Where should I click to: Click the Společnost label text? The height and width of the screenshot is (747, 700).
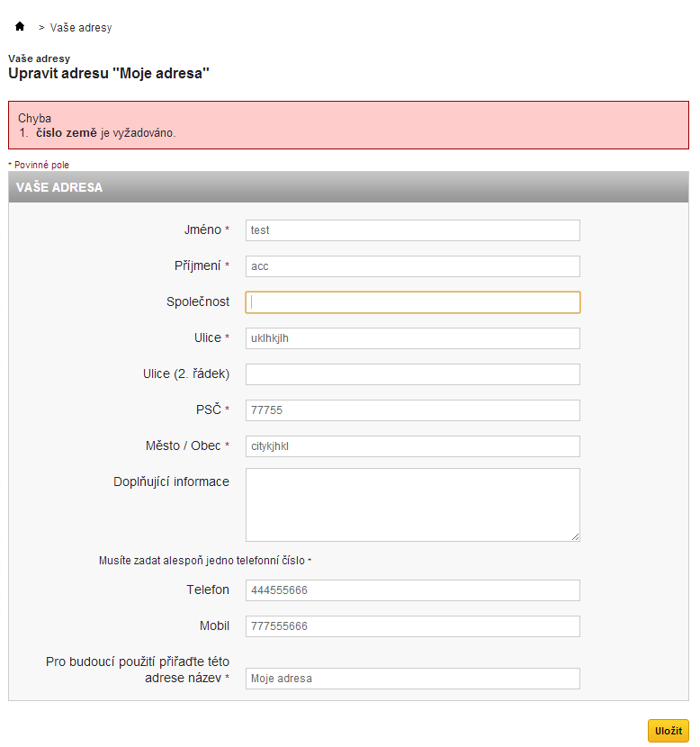tap(192, 301)
